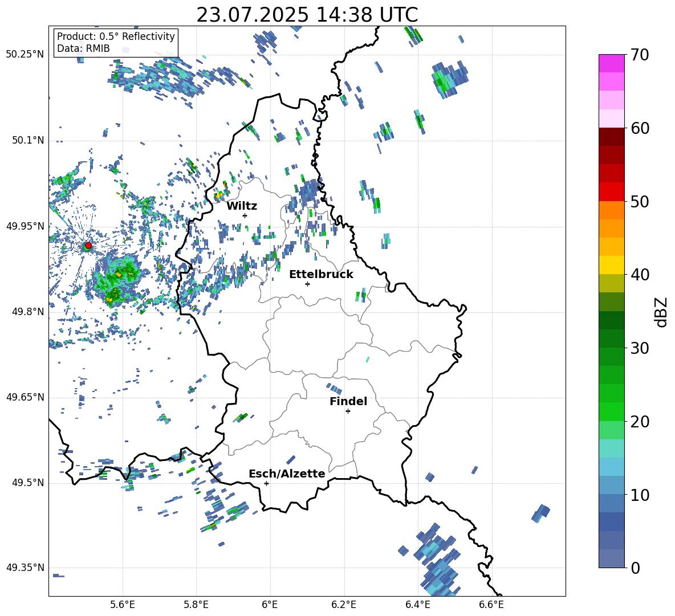Click the 60 value on colorbar
This screenshot has width=675, height=616.
tap(640, 128)
